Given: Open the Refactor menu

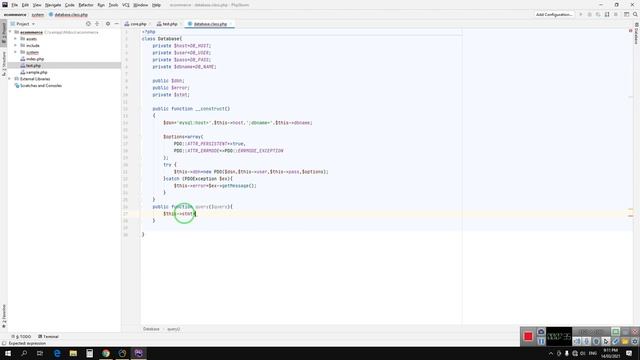Looking at the screenshot, I should [86, 5].
